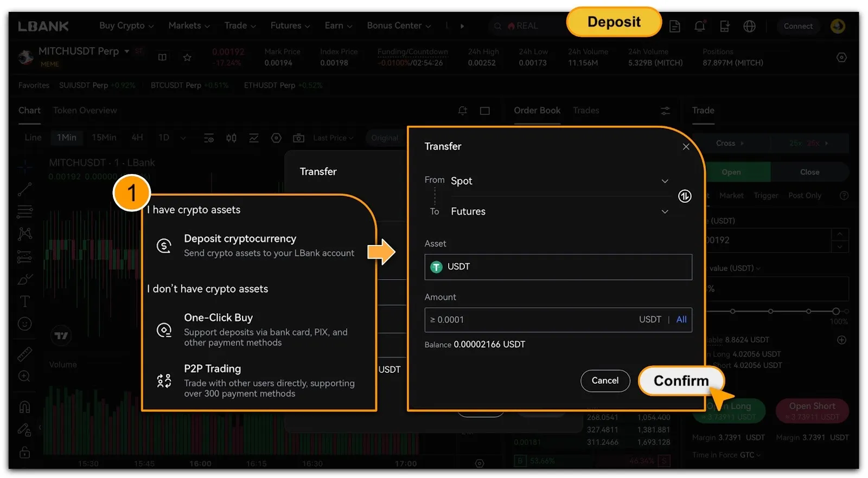Click the globe language icon

tap(749, 26)
